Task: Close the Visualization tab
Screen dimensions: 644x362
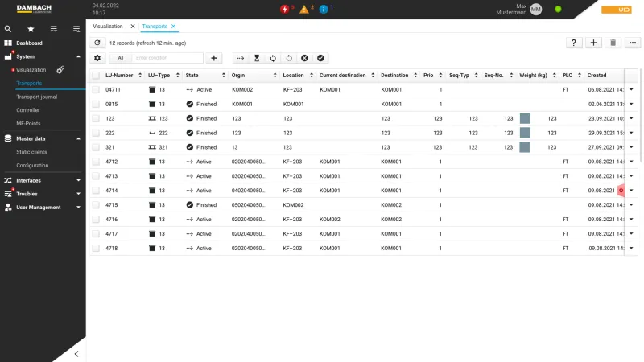Action: (x=133, y=27)
